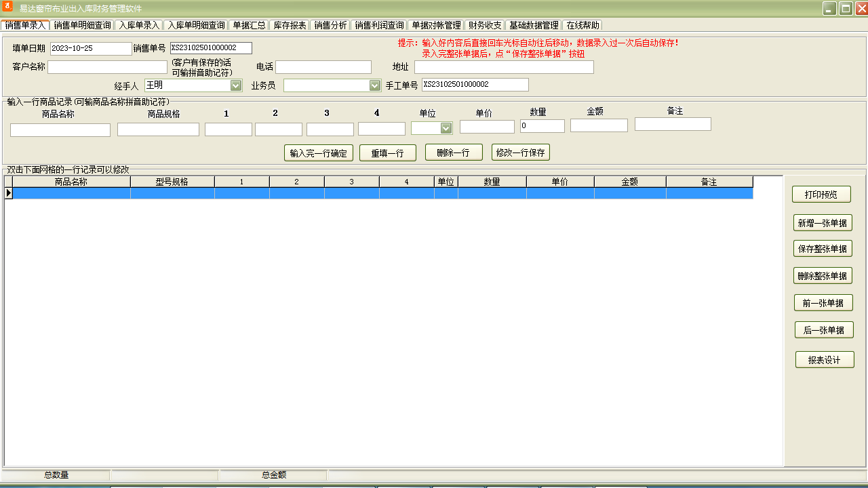
Task: Open the 入库单录入 tab
Action: click(139, 25)
